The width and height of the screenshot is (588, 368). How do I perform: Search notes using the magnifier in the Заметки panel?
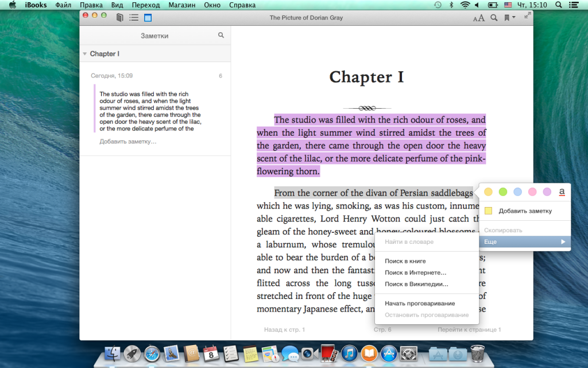[221, 35]
